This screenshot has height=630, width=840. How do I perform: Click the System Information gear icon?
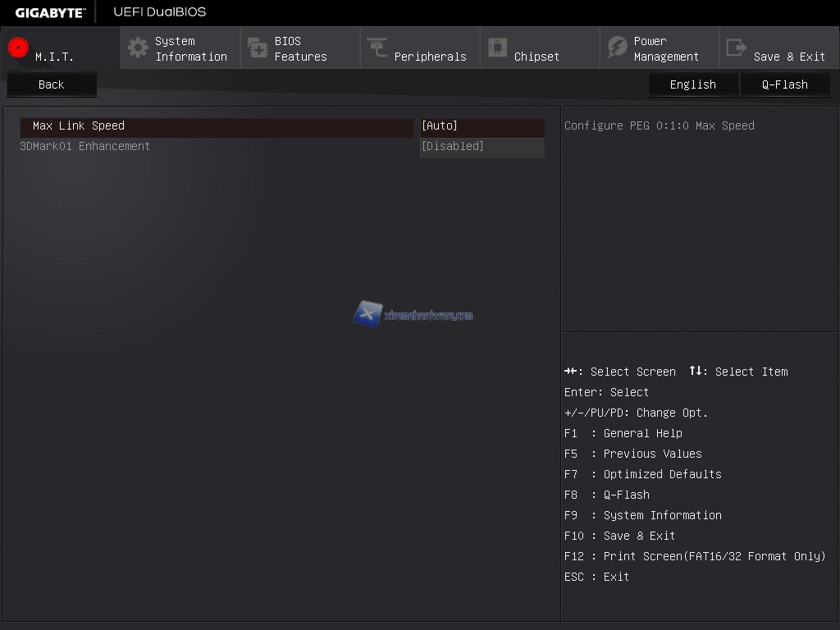pos(138,48)
